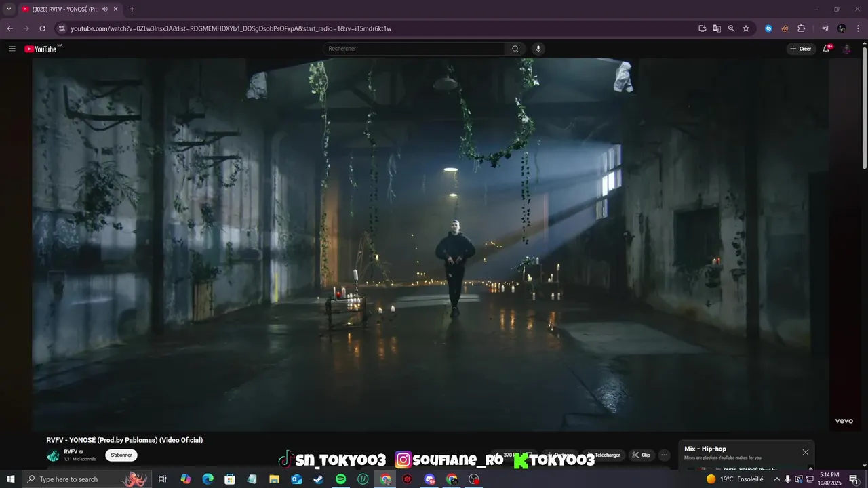Close the Mix - Hip-hop panel

click(x=806, y=452)
